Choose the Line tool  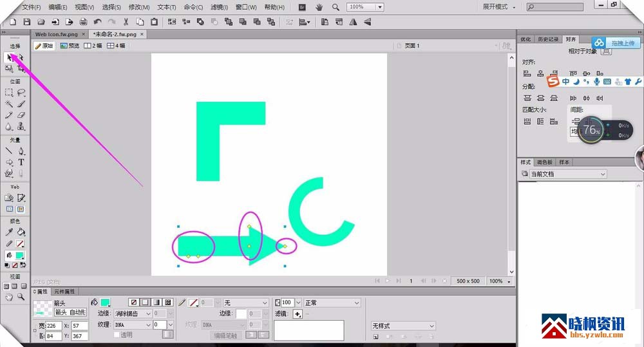(9, 151)
